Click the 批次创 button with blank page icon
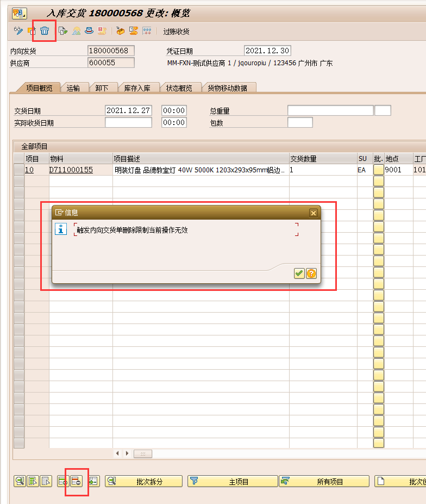The width and height of the screenshot is (426, 504). coord(400,481)
